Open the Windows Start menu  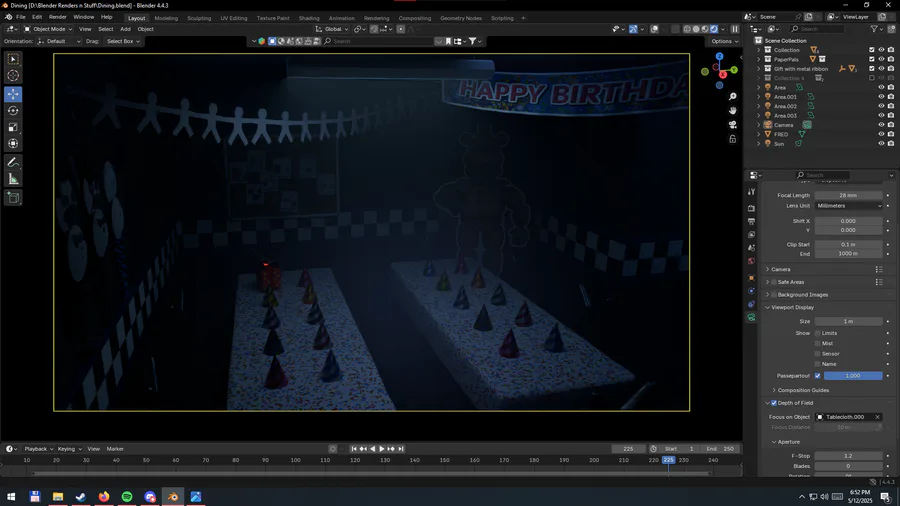tap(11, 496)
